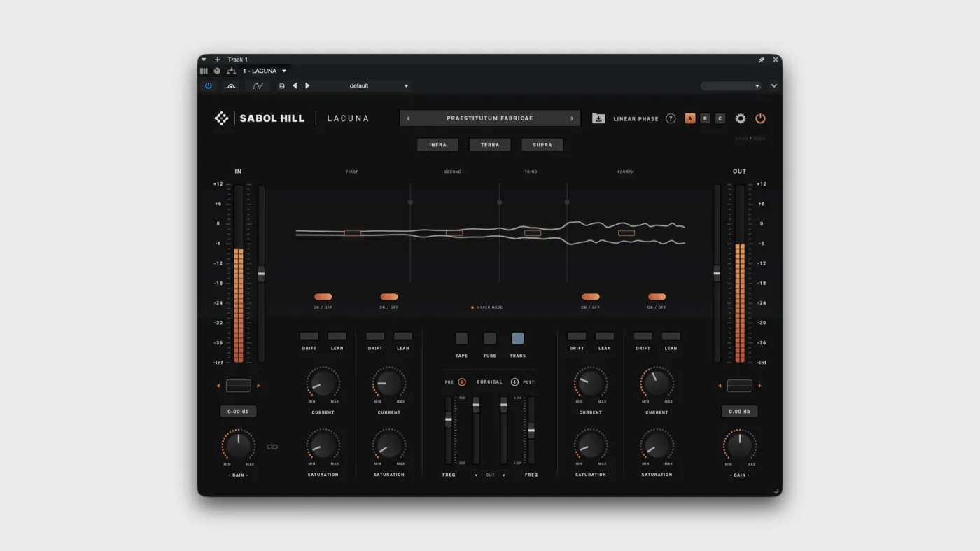Click the LINEAR PHASE button

[636, 119]
